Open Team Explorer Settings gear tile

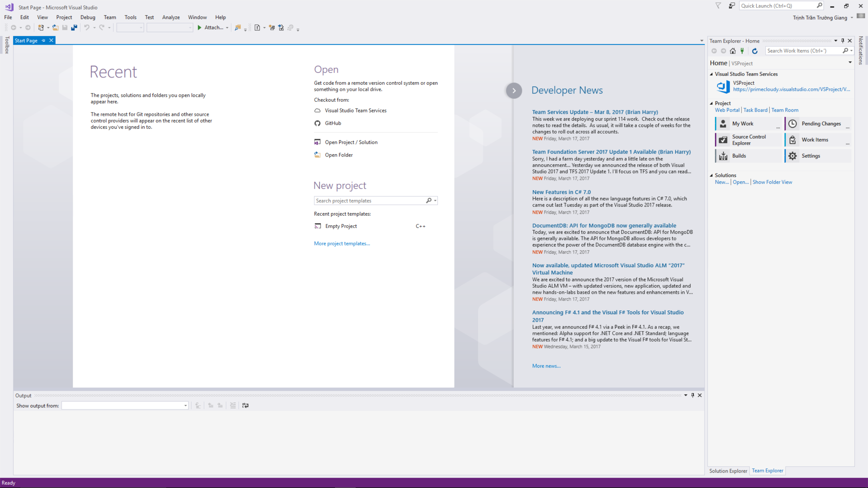tap(818, 156)
